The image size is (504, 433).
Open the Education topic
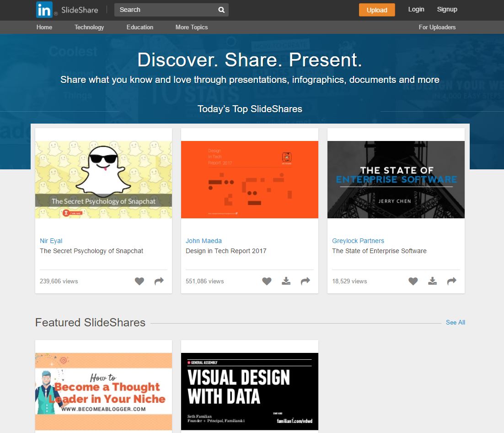(x=140, y=27)
